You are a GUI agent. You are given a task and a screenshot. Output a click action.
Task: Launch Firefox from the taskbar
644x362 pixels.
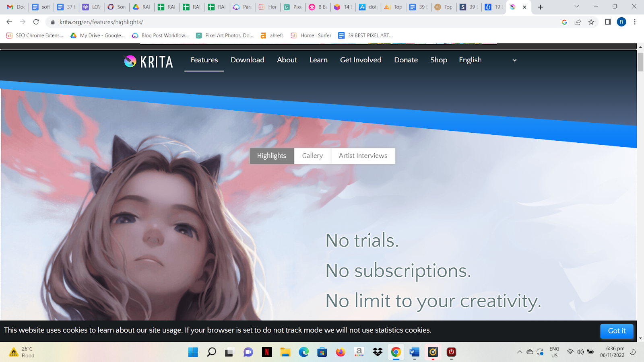click(x=341, y=352)
